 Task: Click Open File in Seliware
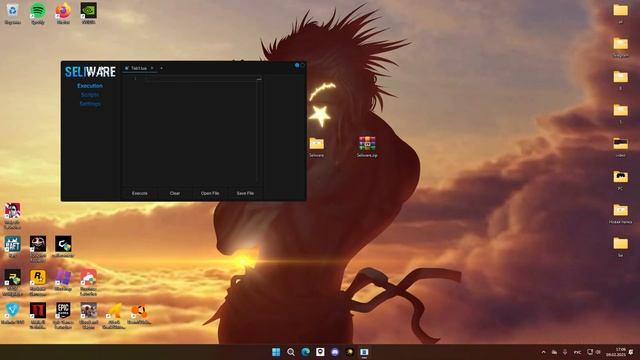[x=210, y=193]
